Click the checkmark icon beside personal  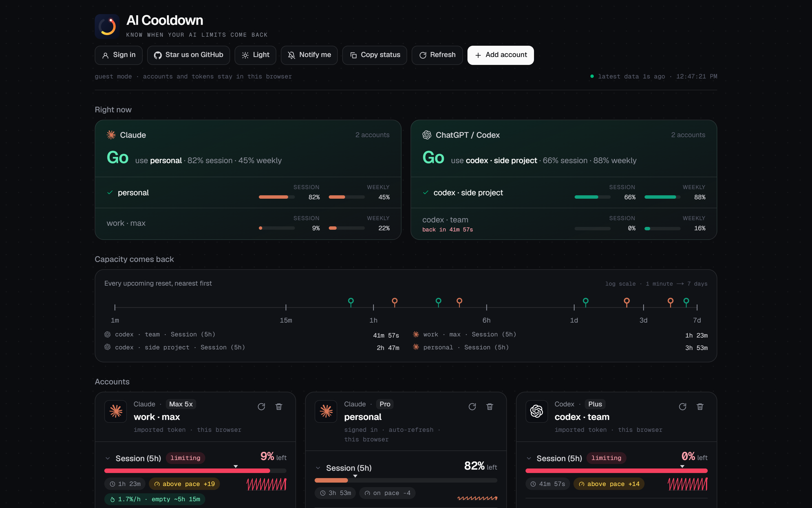coord(110,192)
